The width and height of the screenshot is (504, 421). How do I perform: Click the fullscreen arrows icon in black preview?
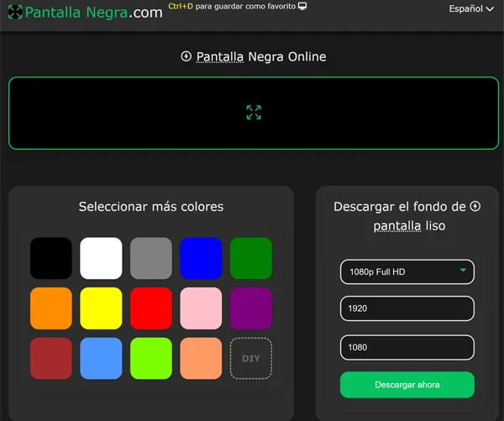click(x=254, y=113)
